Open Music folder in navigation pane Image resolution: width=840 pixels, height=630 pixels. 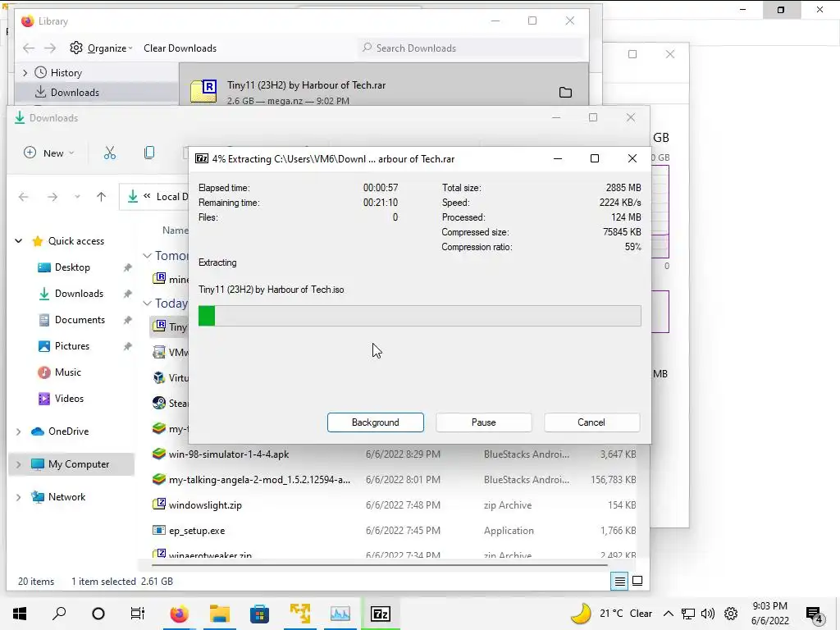(x=67, y=372)
